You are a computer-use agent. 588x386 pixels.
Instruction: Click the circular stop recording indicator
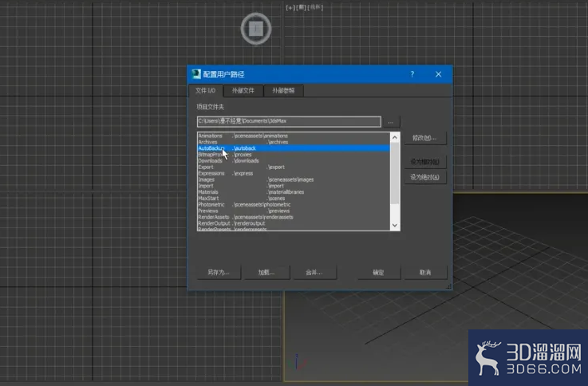click(x=256, y=29)
